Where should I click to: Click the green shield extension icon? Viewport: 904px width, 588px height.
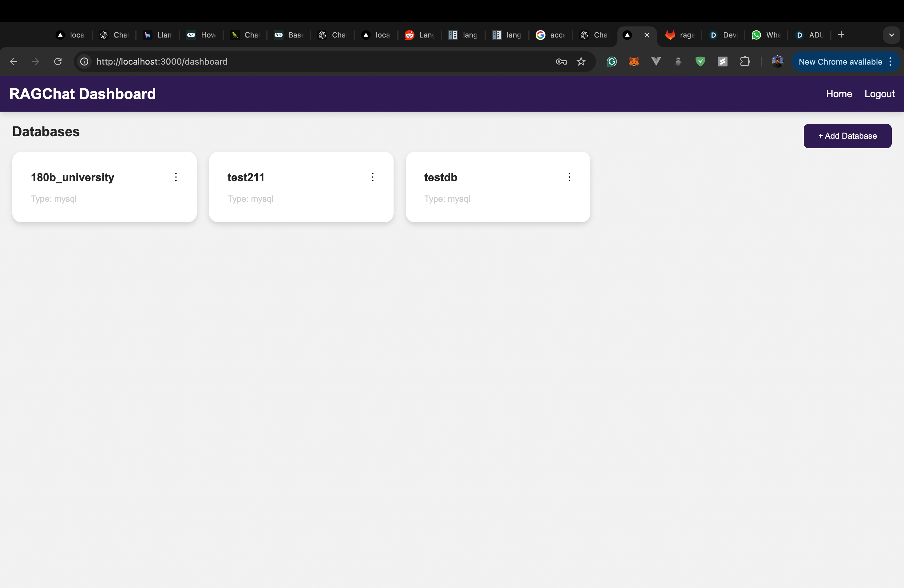tap(700, 62)
